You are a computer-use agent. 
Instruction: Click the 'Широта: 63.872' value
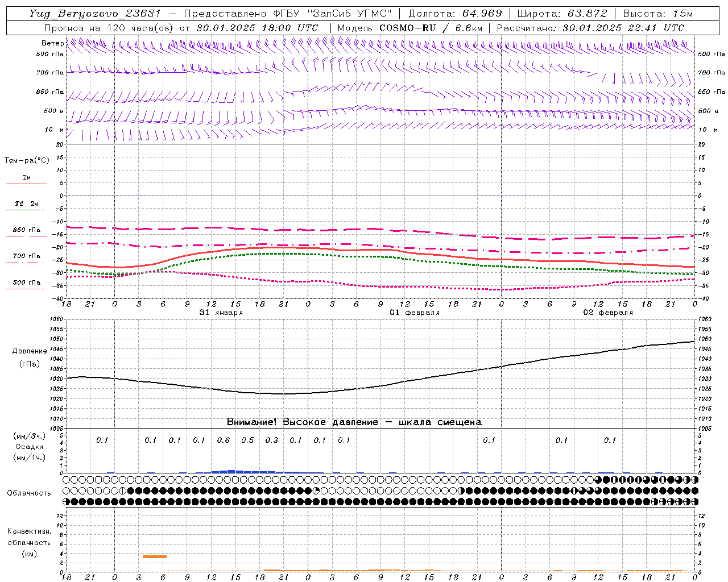coord(562,14)
